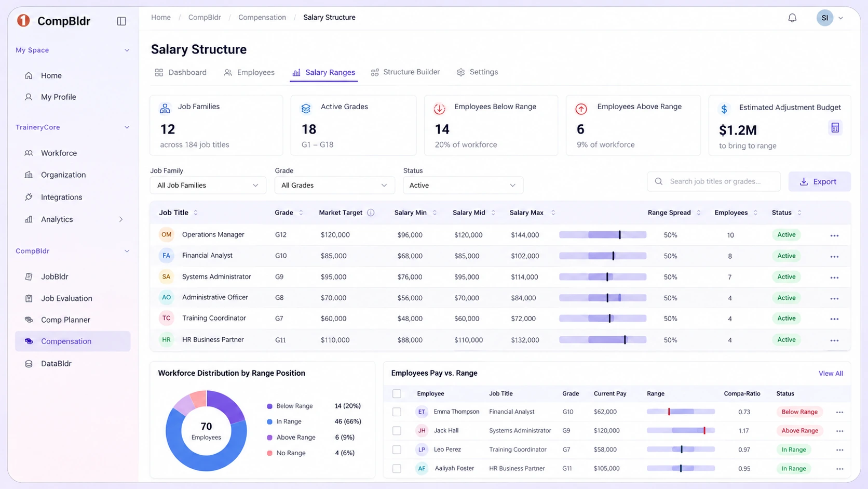Screen dimensions: 868x489
Task: Open the All Grades dropdown
Action: 334,186
